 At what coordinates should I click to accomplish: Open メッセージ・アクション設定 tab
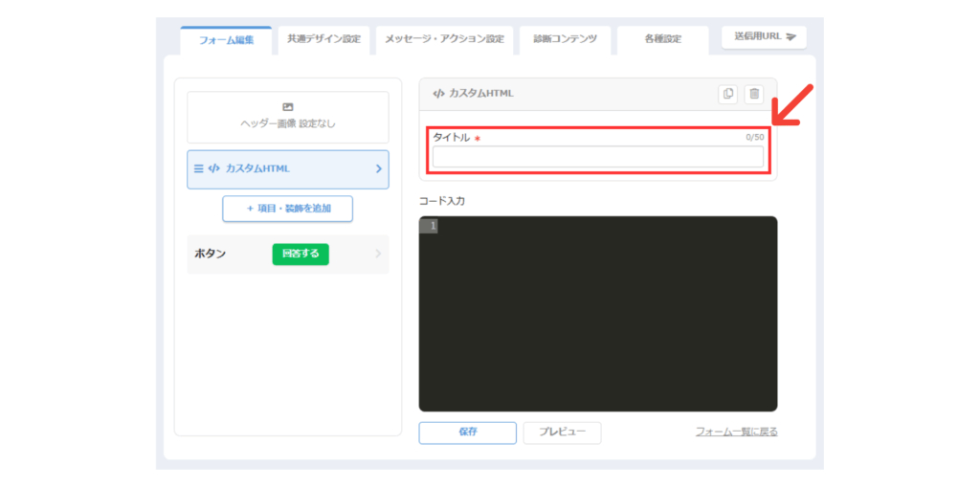pos(444,38)
